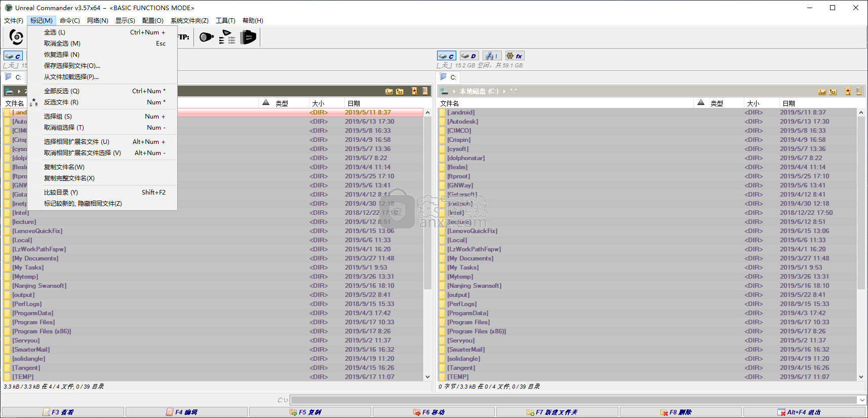
Task: Click F4 编辑 button
Action: (186, 412)
